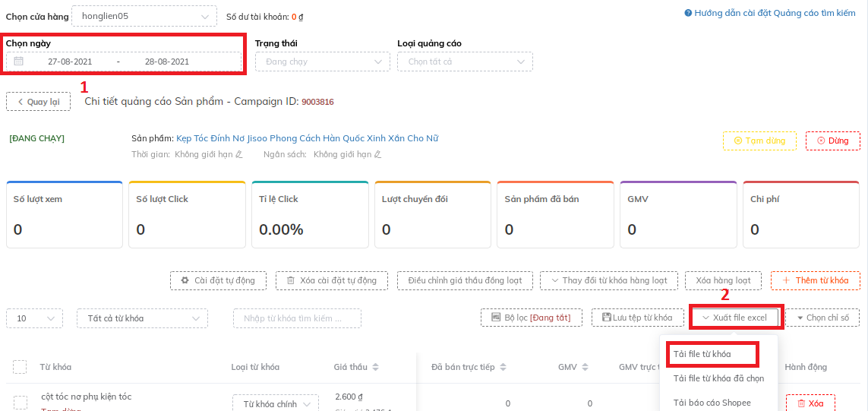
Task: Check the box for the cột tóc nơ keyword row
Action: pos(21,402)
